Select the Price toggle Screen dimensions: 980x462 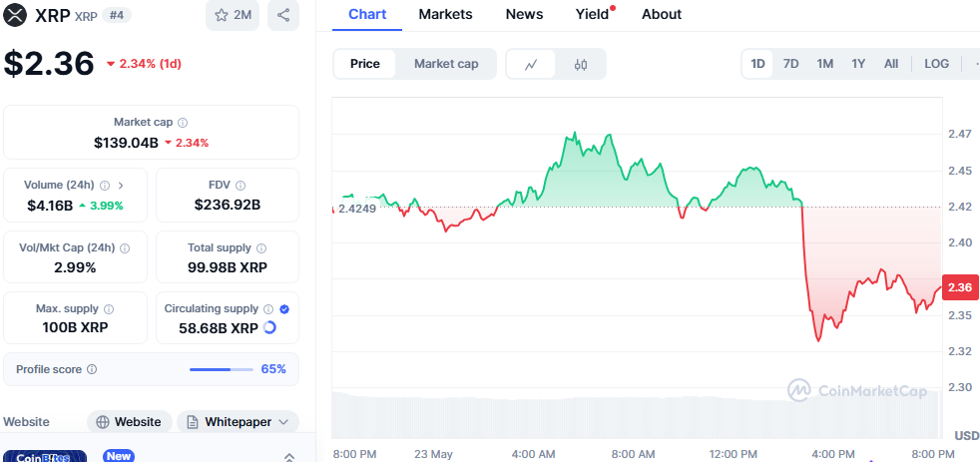click(x=365, y=64)
